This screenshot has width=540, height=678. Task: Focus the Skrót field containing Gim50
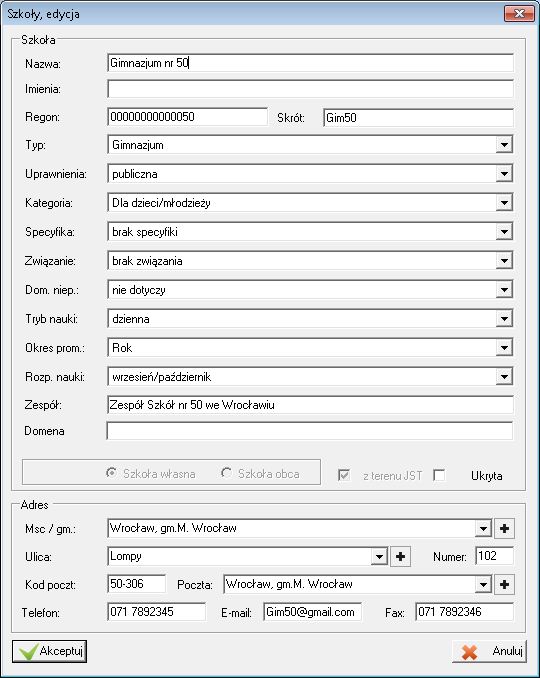(419, 118)
